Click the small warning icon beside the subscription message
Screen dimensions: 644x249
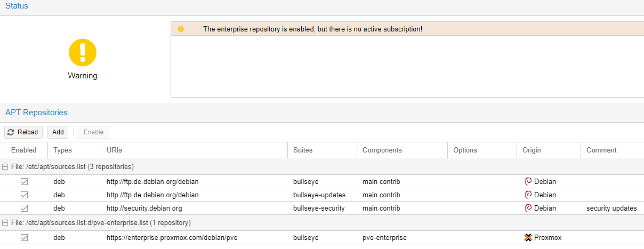pyautogui.click(x=181, y=29)
